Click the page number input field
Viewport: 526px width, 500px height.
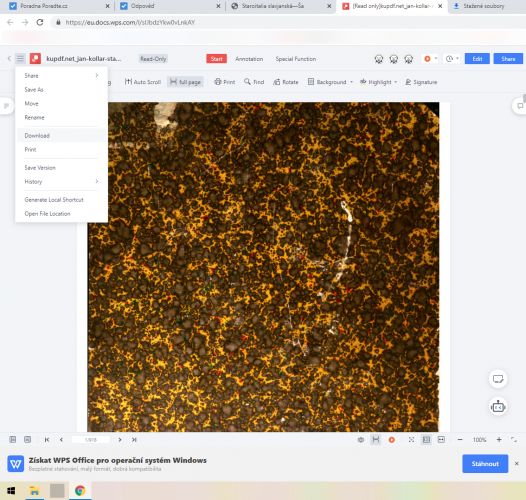tap(91, 440)
